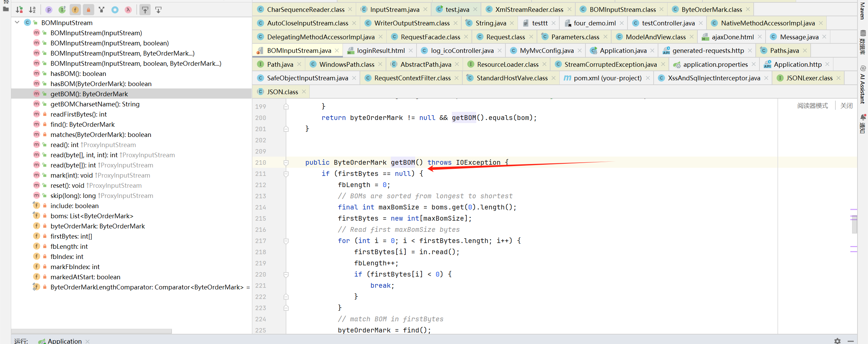Viewport: 868px width, 344px height.
Task: Toggle Autoscroll to Source
Action: (x=145, y=10)
